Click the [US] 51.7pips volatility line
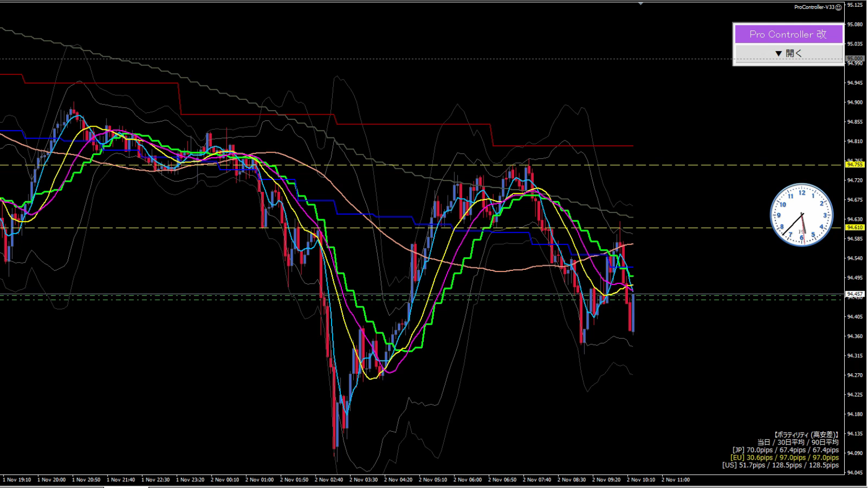This screenshot has height=488, width=868. point(781,465)
